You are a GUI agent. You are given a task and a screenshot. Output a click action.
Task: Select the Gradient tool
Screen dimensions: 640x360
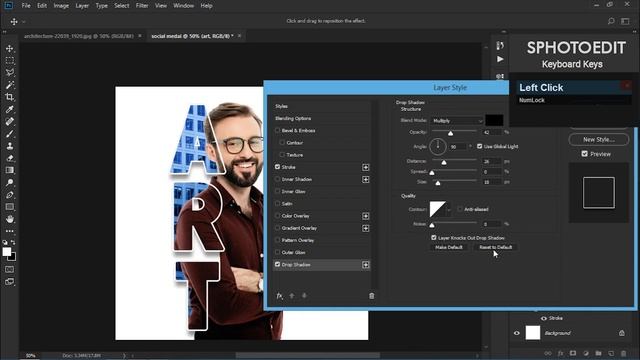click(9, 170)
